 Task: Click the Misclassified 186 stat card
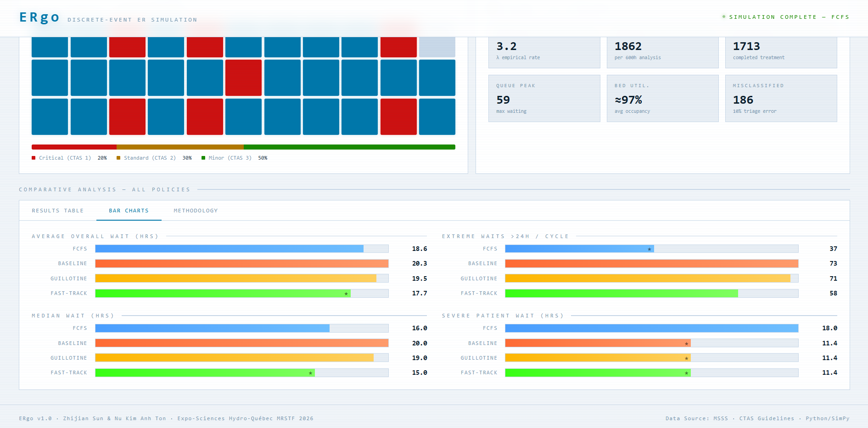(x=781, y=98)
